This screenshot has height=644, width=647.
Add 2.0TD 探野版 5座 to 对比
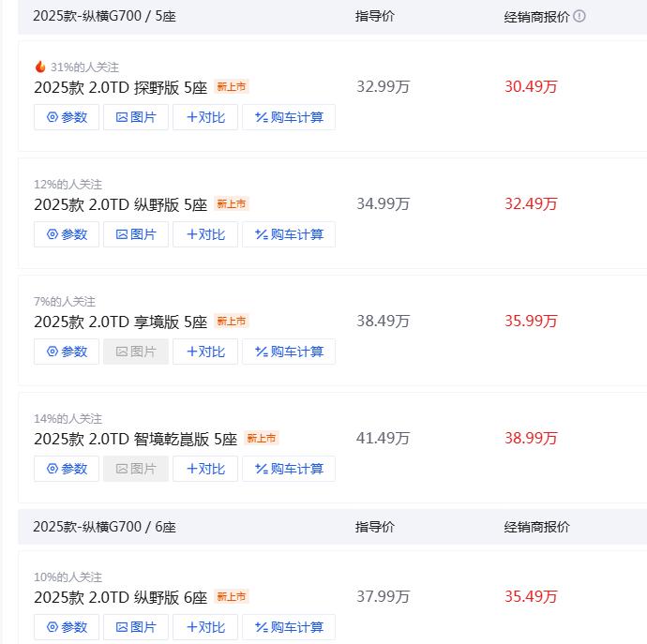[205, 117]
